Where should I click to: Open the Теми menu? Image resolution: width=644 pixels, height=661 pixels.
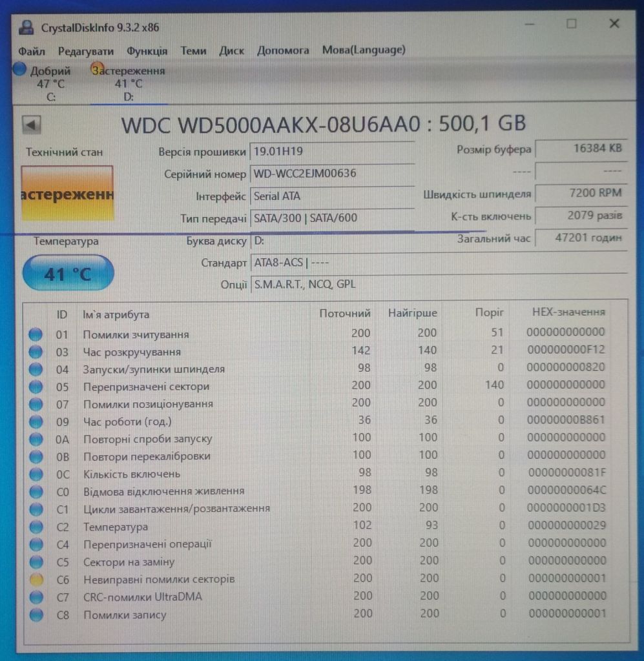(x=193, y=50)
